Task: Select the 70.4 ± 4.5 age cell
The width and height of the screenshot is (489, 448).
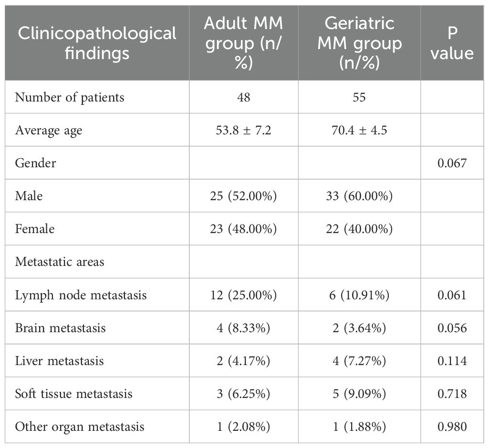Action: [359, 130]
